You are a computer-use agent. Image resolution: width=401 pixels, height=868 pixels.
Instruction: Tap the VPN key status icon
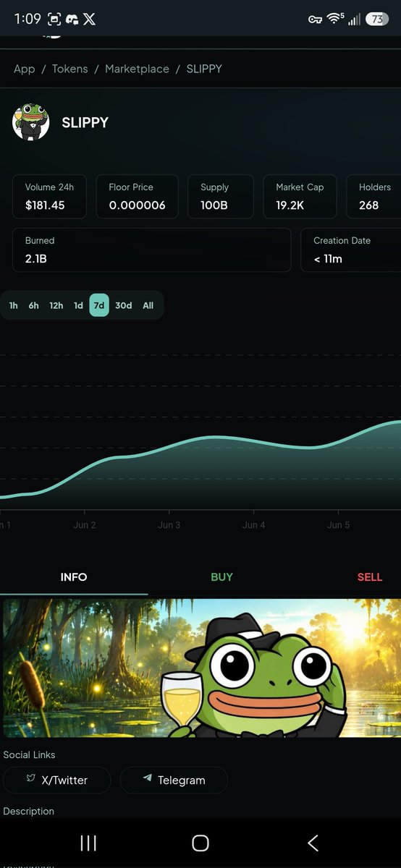coord(315,20)
